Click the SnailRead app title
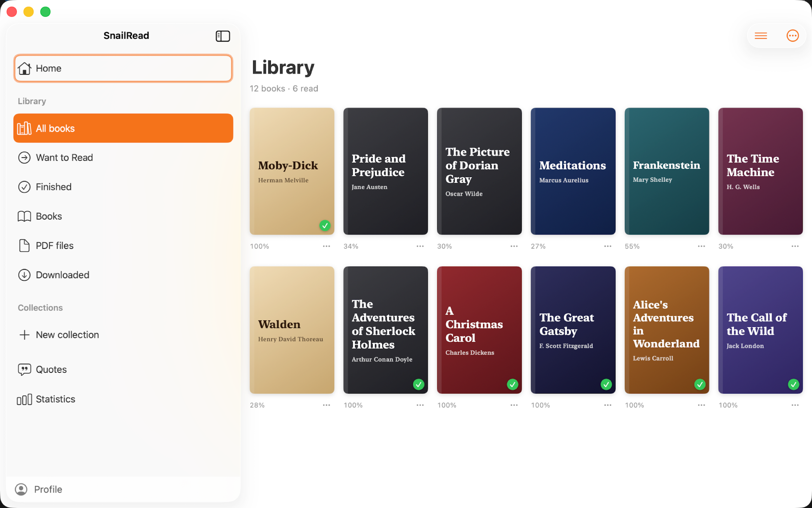 (x=126, y=36)
